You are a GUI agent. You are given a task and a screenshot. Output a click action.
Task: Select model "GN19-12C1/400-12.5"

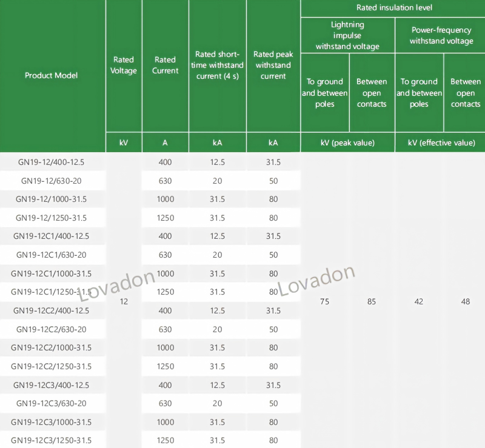pyautogui.click(x=51, y=236)
